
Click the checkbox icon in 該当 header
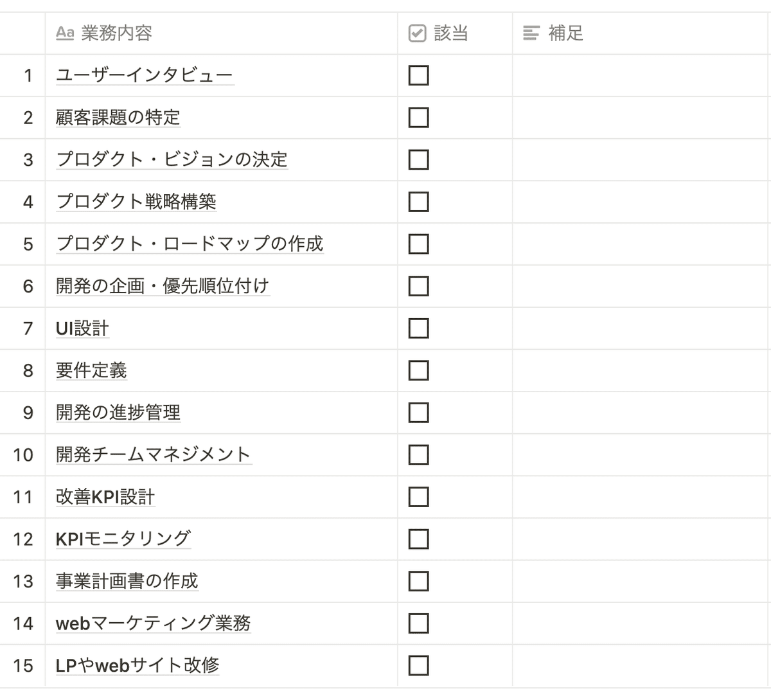(418, 33)
